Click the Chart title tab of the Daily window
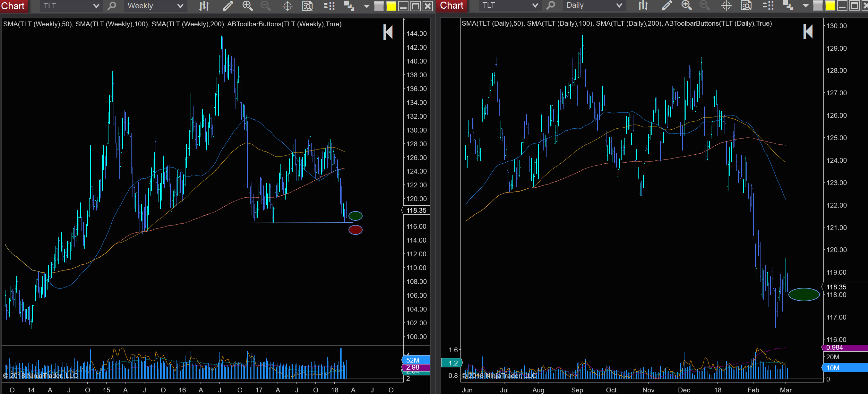 [452, 5]
